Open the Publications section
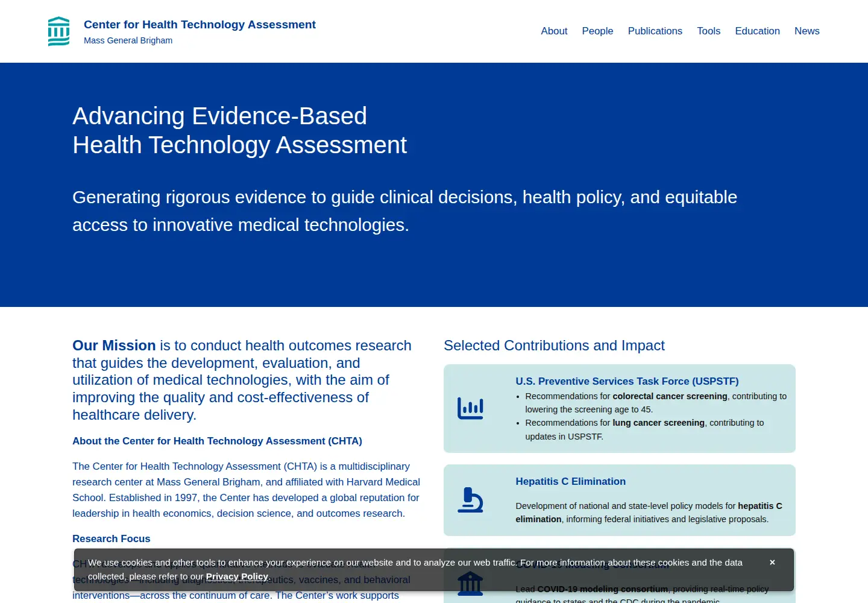Screen dimensions: 868x603 click(655, 31)
